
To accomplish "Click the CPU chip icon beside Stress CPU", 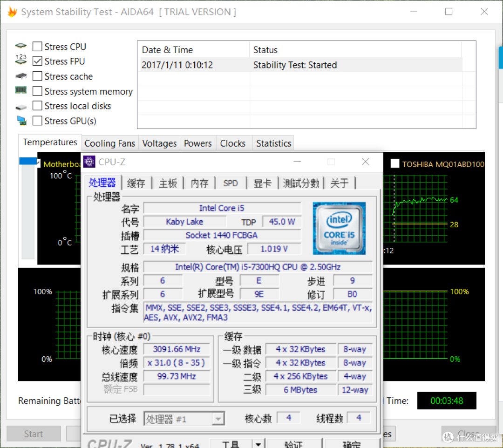I will (21, 46).
